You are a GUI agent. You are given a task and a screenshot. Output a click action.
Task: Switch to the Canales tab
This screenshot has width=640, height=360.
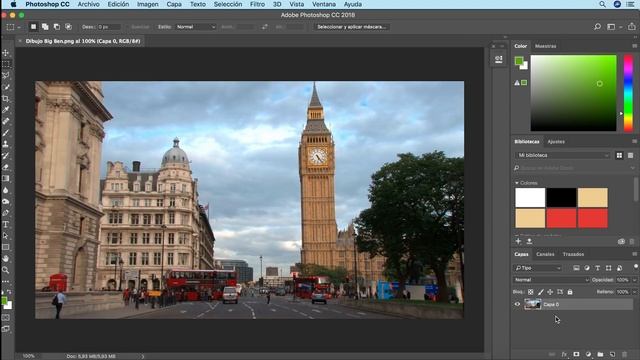tap(545, 254)
